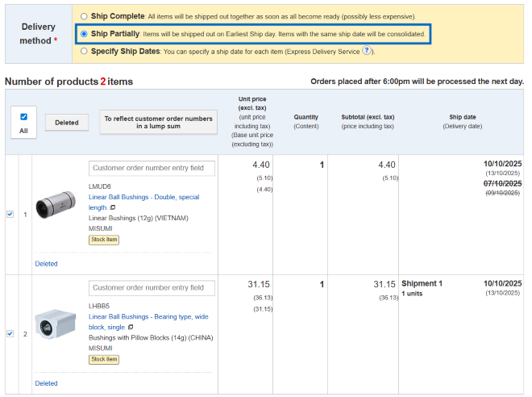This screenshot has height=397, width=532.
Task: Click customer order number field for LMUD6
Action: [x=152, y=169]
